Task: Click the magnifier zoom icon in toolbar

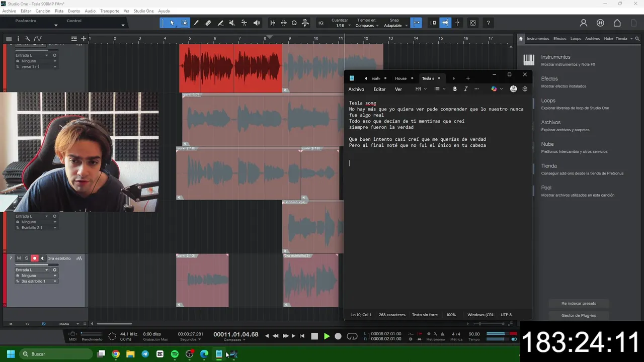Action: 294,23
